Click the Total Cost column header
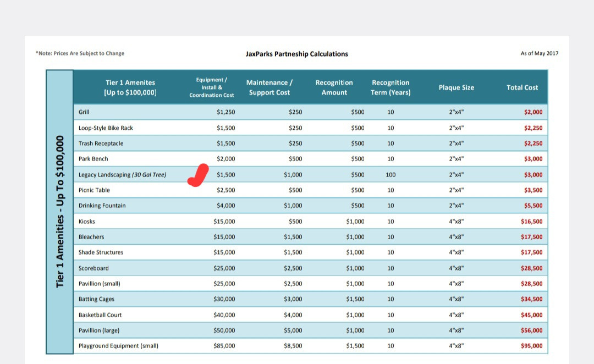The width and height of the screenshot is (594, 364). tap(522, 87)
